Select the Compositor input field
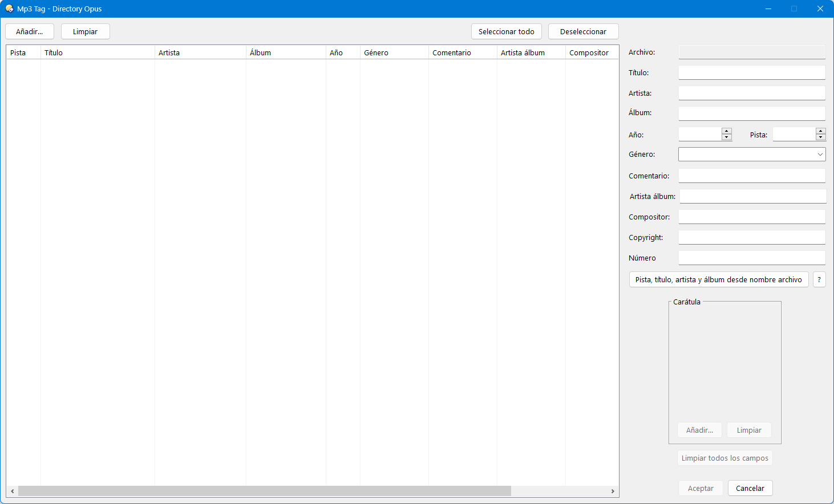834x504 pixels. tap(751, 217)
